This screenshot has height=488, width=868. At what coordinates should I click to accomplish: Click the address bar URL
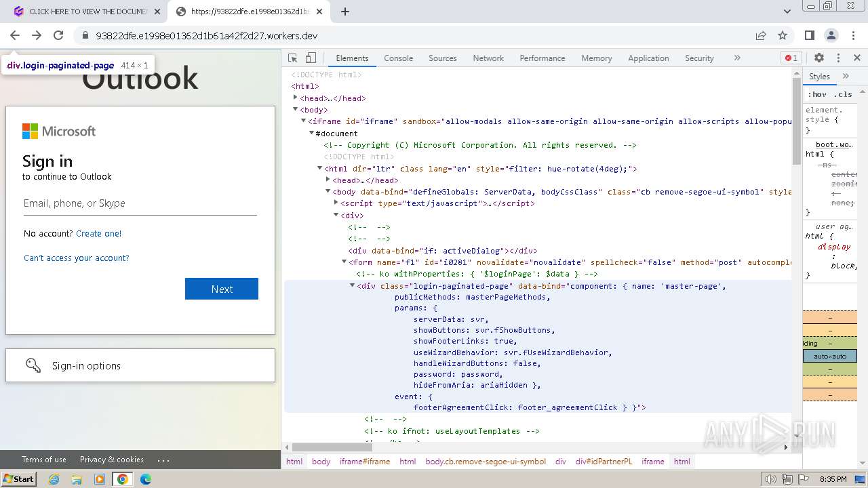tap(207, 35)
